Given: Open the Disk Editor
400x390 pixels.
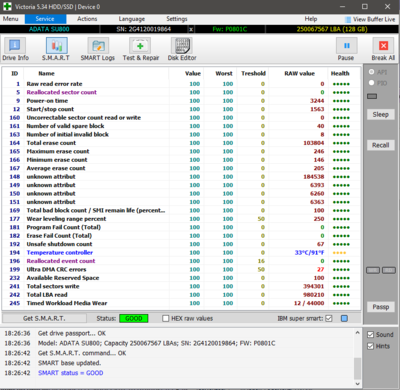Looking at the screenshot, I should click(182, 49).
